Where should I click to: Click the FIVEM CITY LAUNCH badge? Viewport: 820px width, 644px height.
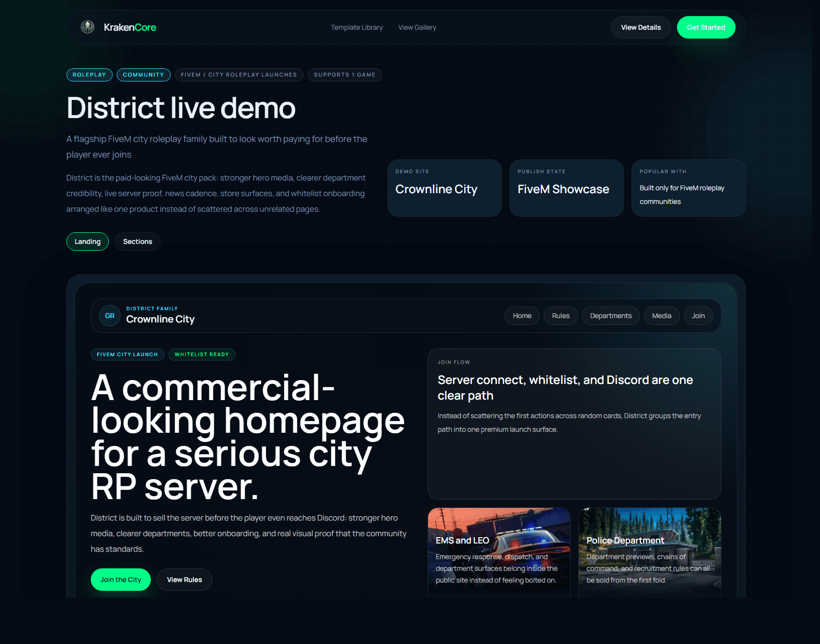click(x=127, y=354)
